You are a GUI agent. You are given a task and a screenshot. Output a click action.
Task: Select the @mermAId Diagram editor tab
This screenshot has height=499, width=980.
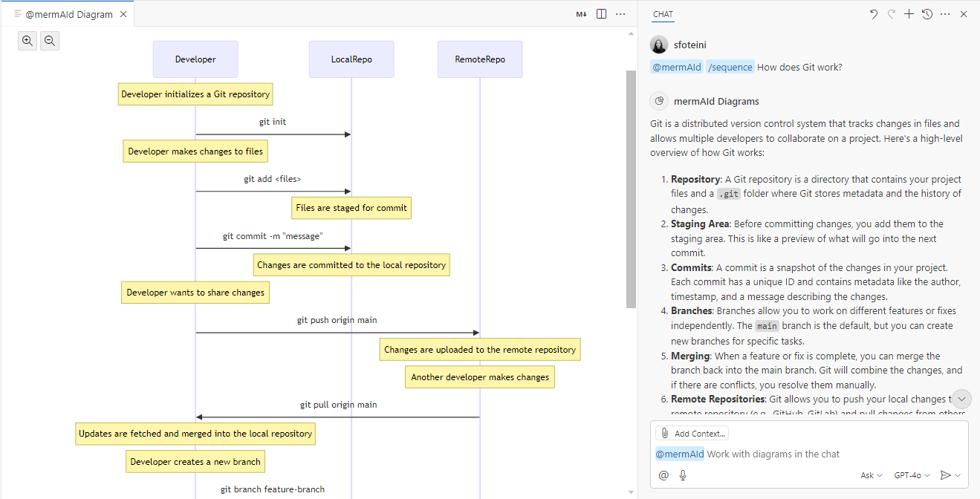[x=69, y=14]
